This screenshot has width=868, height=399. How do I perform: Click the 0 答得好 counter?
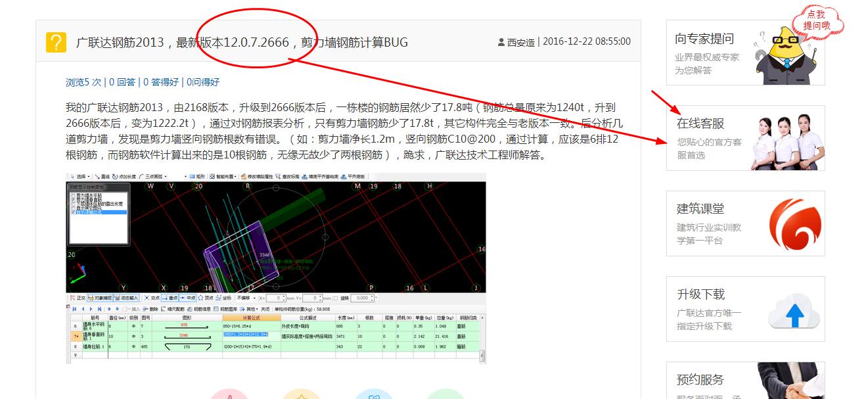(161, 82)
